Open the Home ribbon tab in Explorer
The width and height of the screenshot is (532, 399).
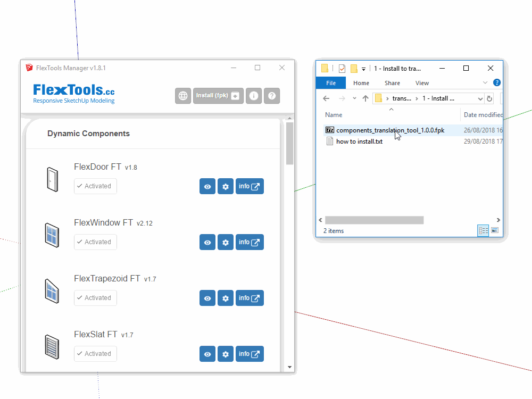coord(361,83)
